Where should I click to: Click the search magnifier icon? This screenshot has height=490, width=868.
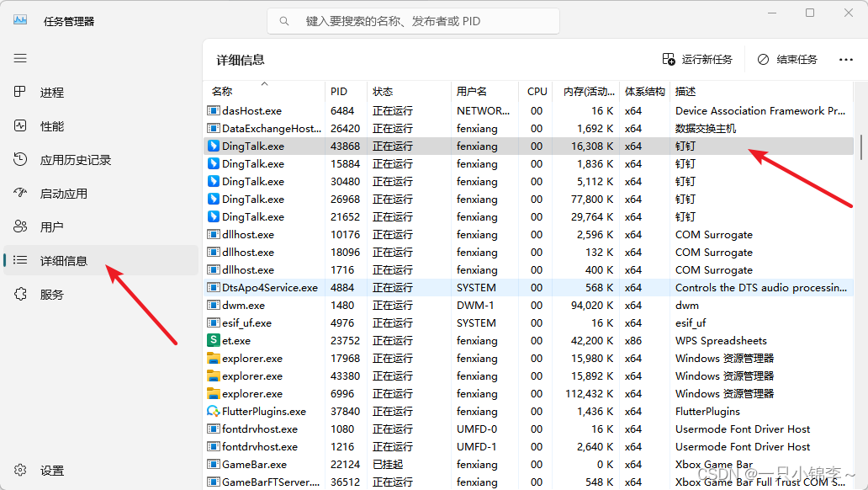pyautogui.click(x=284, y=21)
